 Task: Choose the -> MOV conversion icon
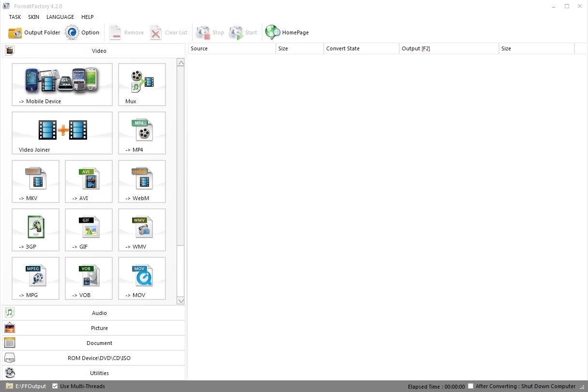pyautogui.click(x=142, y=278)
